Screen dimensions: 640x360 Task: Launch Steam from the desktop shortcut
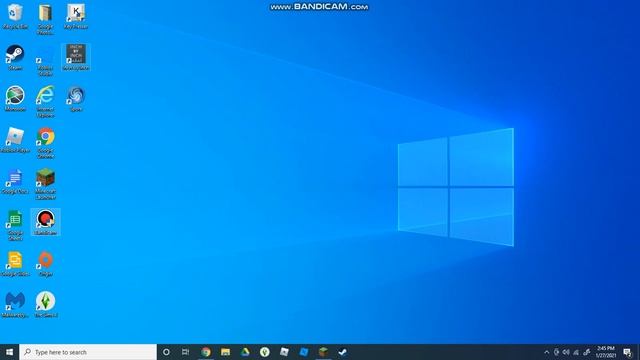[15, 58]
